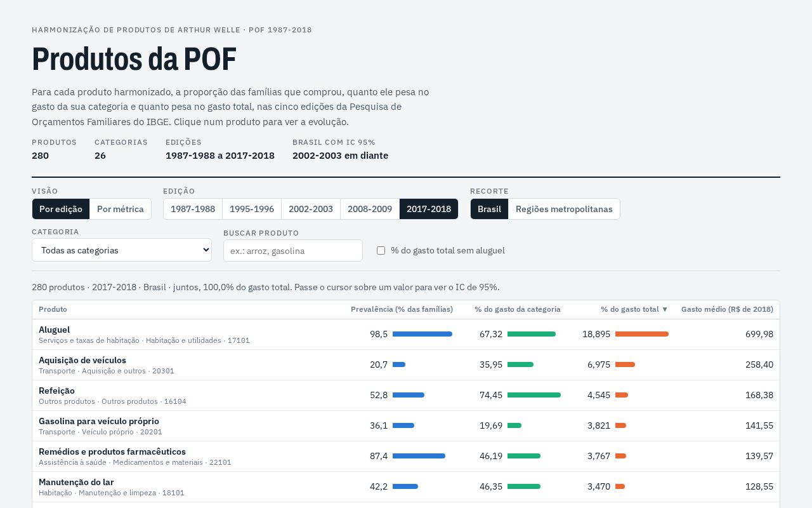This screenshot has height=508, width=812.
Task: Click the Produtos da POF heading
Action: coord(134,59)
